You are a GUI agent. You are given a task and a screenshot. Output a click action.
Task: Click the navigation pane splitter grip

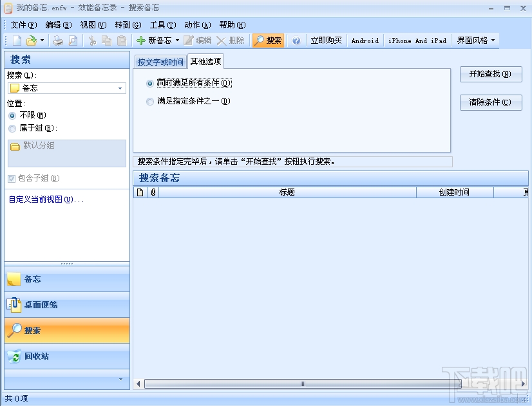click(67, 264)
